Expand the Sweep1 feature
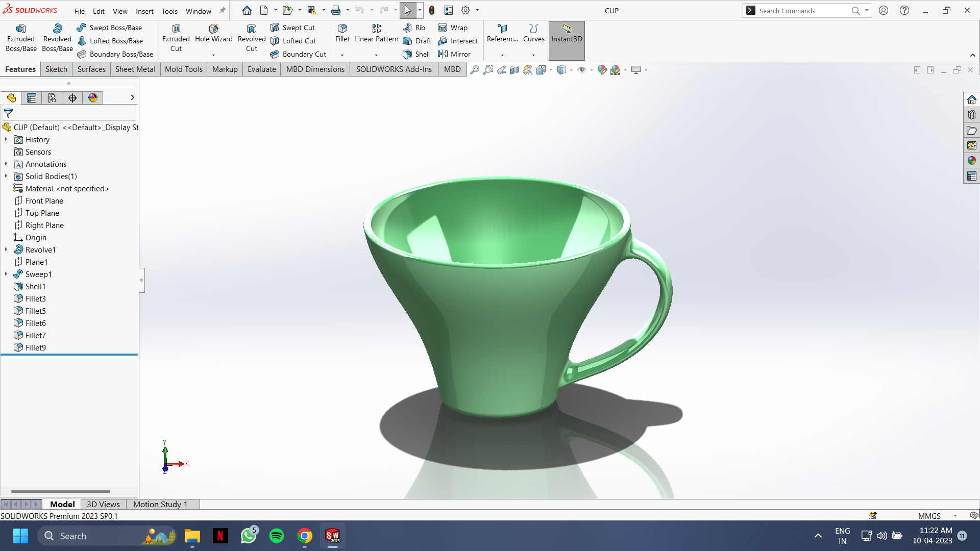The width and height of the screenshot is (980, 551). tap(6, 274)
